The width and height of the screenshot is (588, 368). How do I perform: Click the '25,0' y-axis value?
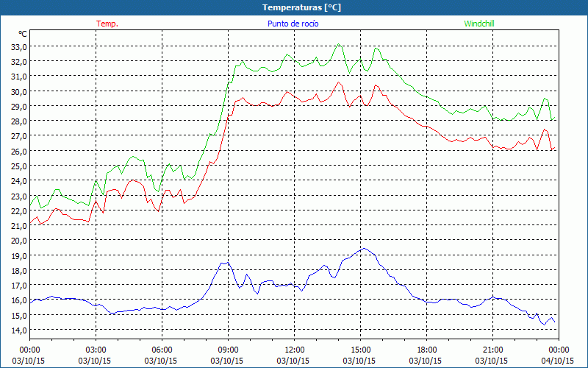pos(19,166)
